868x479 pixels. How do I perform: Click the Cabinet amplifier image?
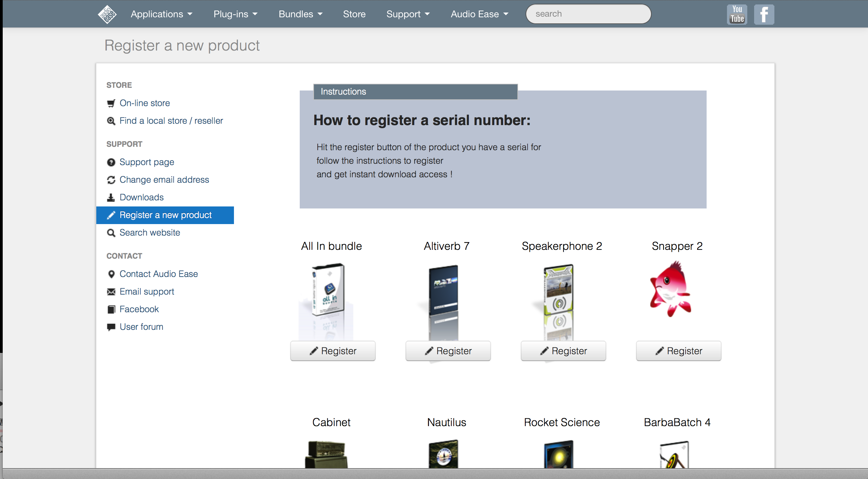(x=326, y=454)
